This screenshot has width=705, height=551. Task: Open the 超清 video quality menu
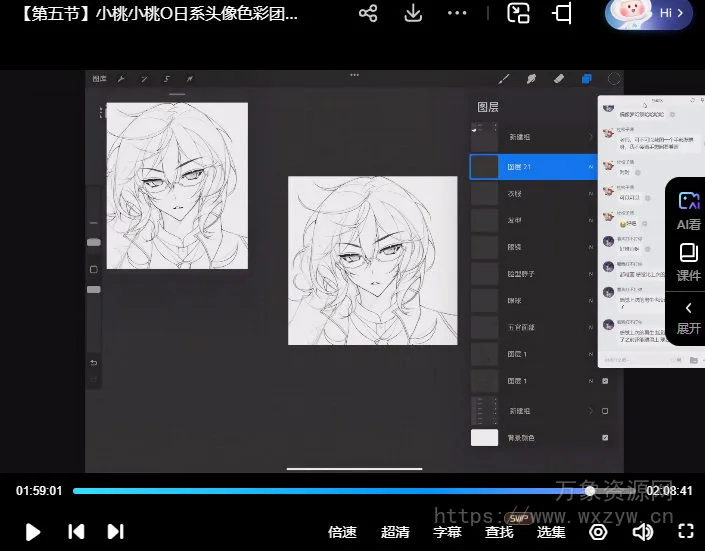[x=395, y=532]
